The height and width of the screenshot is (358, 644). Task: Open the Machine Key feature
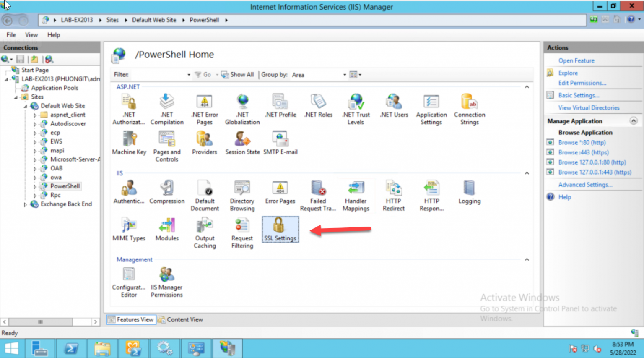[x=129, y=143]
